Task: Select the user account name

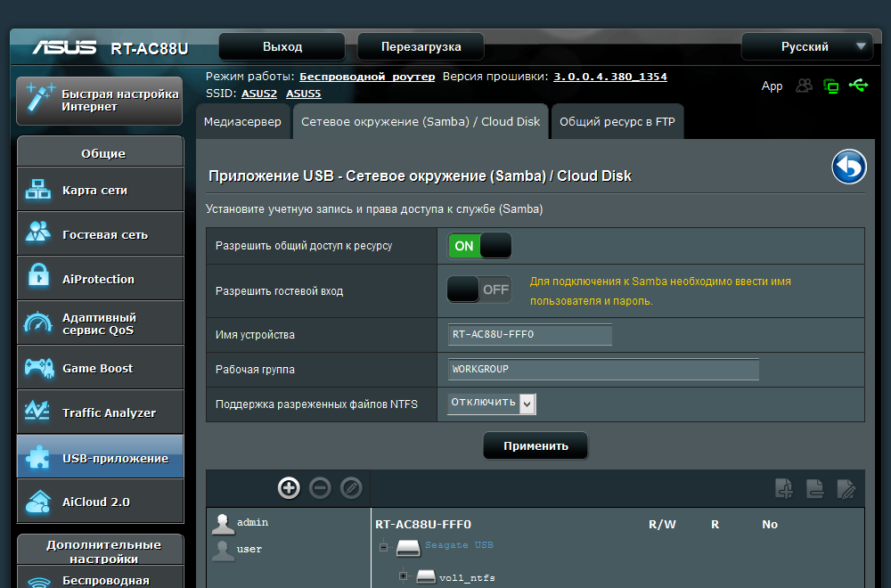Action: pos(249,550)
